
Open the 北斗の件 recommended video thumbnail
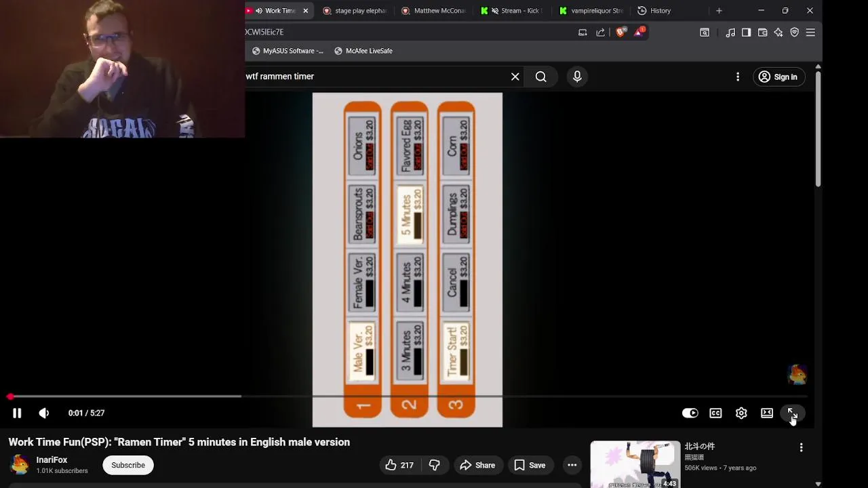tap(635, 464)
